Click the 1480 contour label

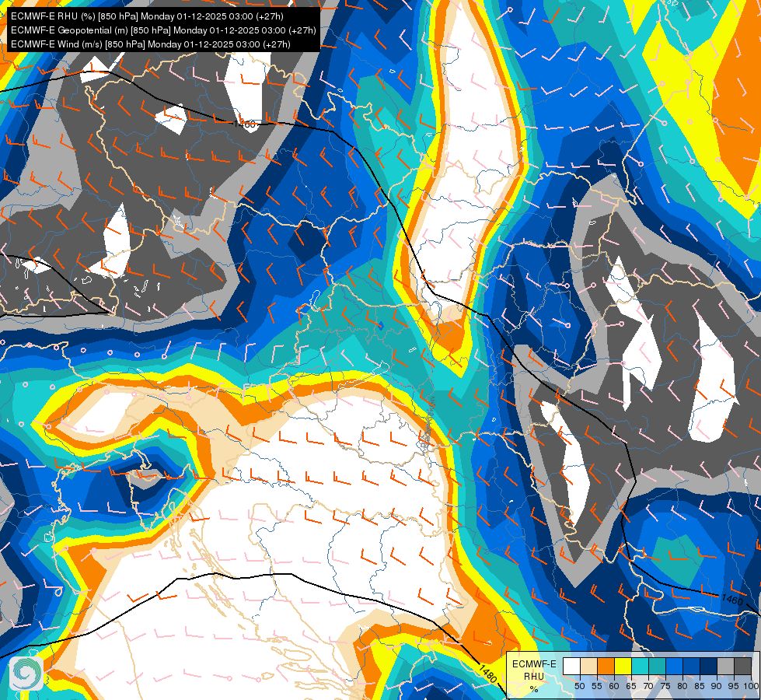[x=487, y=674]
